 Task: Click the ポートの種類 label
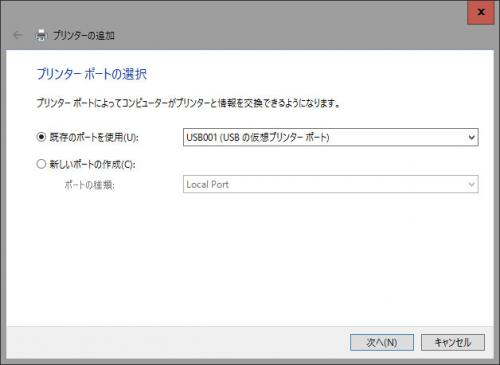pos(89,185)
